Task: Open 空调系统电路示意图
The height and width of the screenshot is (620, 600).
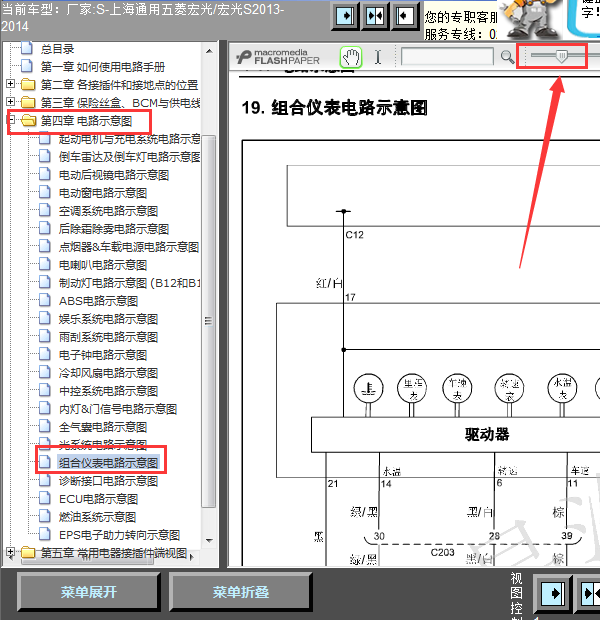Action: click(108, 211)
